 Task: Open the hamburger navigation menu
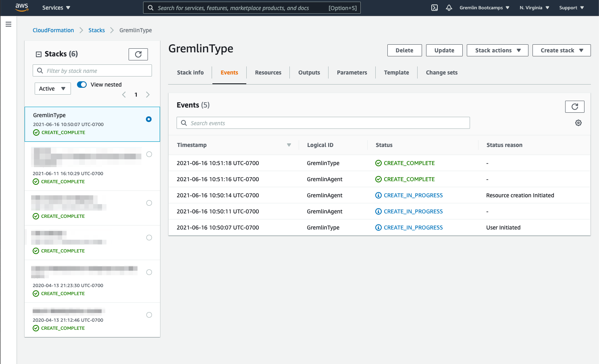pyautogui.click(x=8, y=24)
